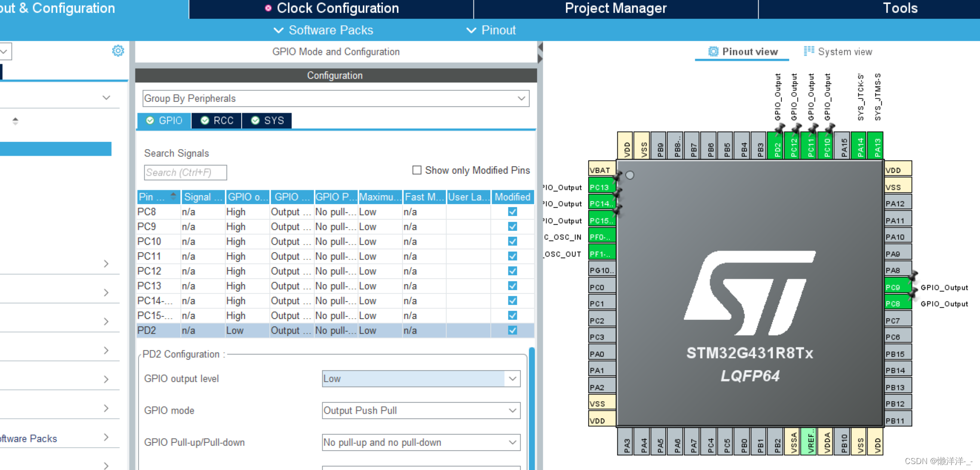Toggle the A-Z sort arrows in left panel
This screenshot has height=470, width=980.
tap(15, 121)
